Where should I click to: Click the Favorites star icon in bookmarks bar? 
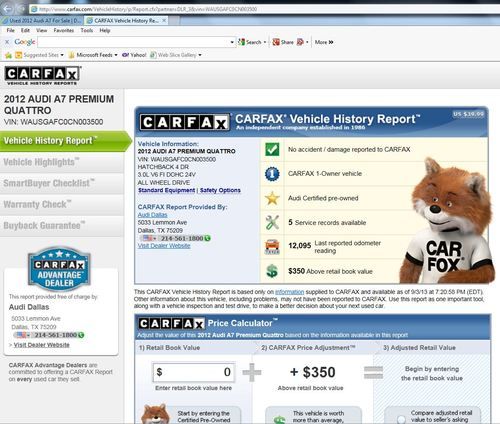pos(8,55)
